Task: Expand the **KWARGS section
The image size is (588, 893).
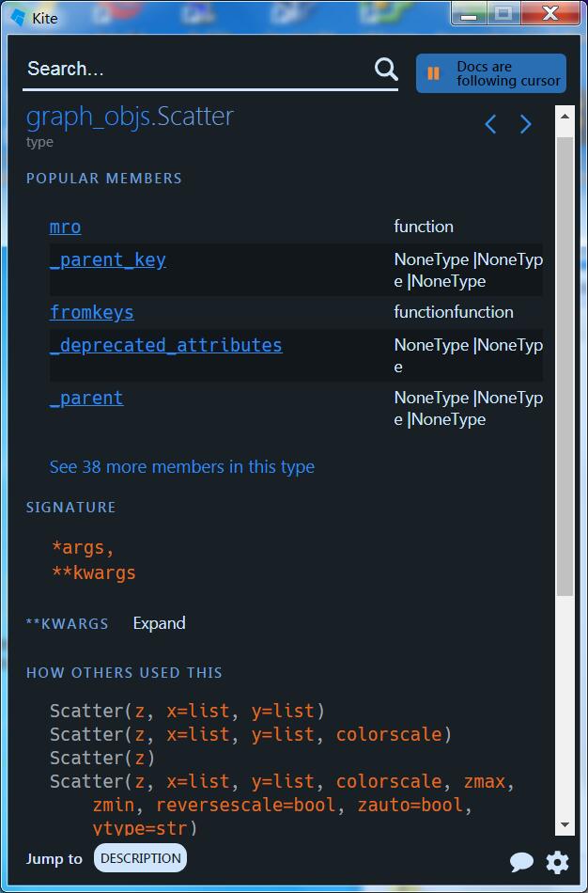Action: coord(159,623)
